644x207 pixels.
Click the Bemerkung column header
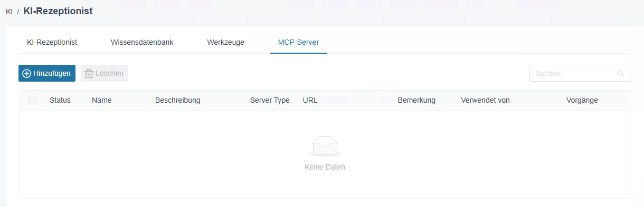(x=416, y=100)
